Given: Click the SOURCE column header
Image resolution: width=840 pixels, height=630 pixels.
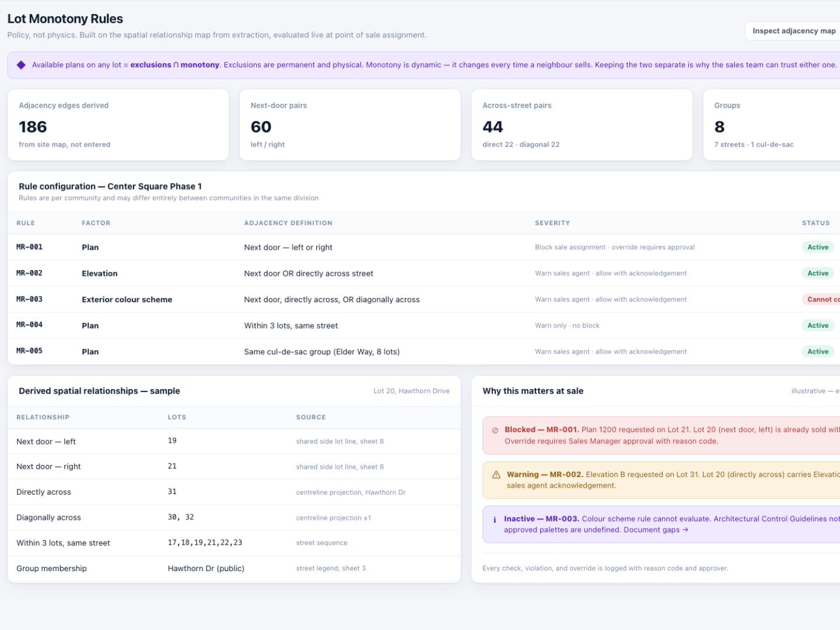Looking at the screenshot, I should pyautogui.click(x=311, y=417).
